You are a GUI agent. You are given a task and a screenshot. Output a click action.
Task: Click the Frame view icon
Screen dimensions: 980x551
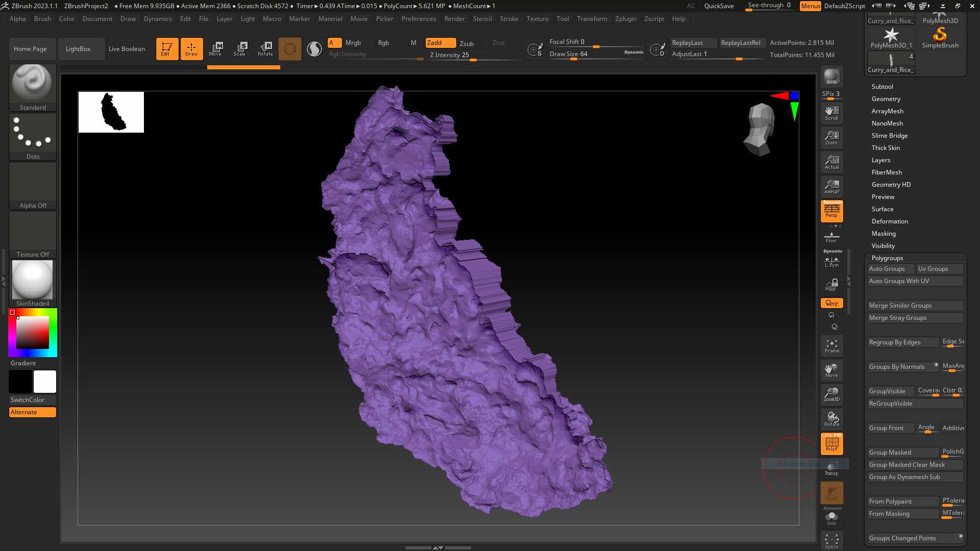[831, 346]
